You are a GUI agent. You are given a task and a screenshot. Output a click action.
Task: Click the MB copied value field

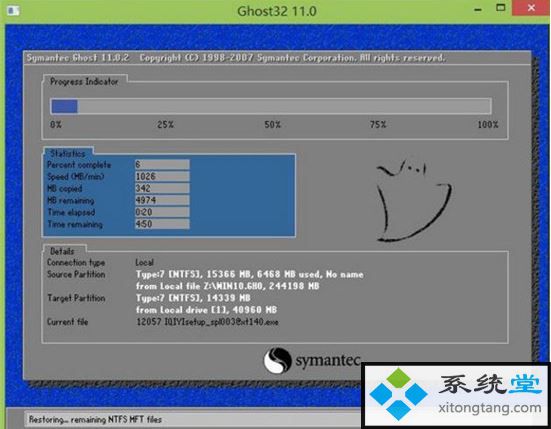(162, 188)
